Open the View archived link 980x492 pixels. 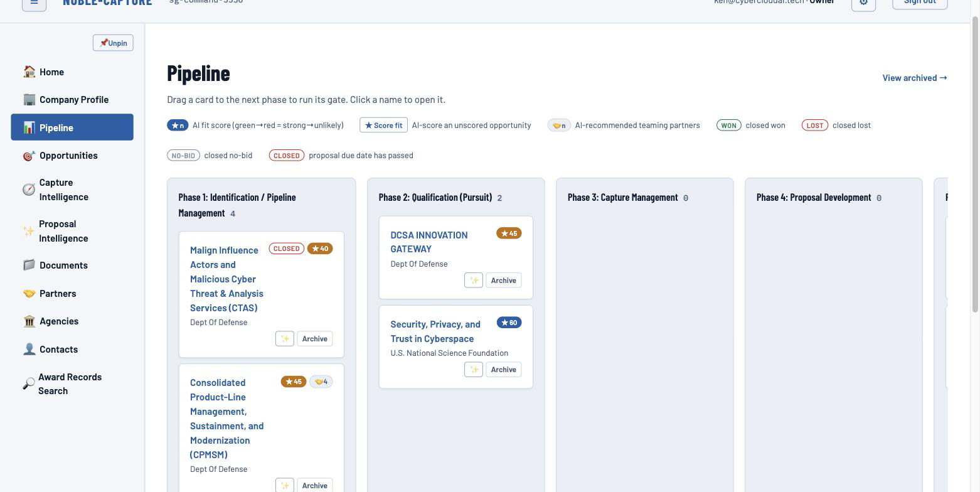915,78
